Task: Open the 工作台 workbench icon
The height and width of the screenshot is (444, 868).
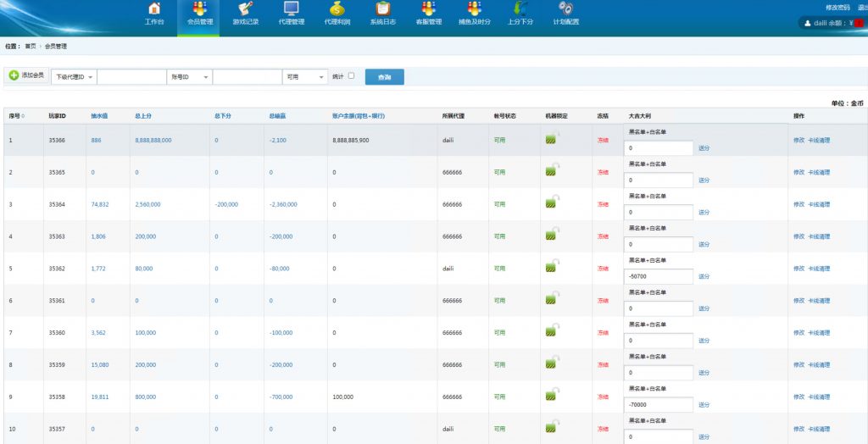Action: [153, 9]
